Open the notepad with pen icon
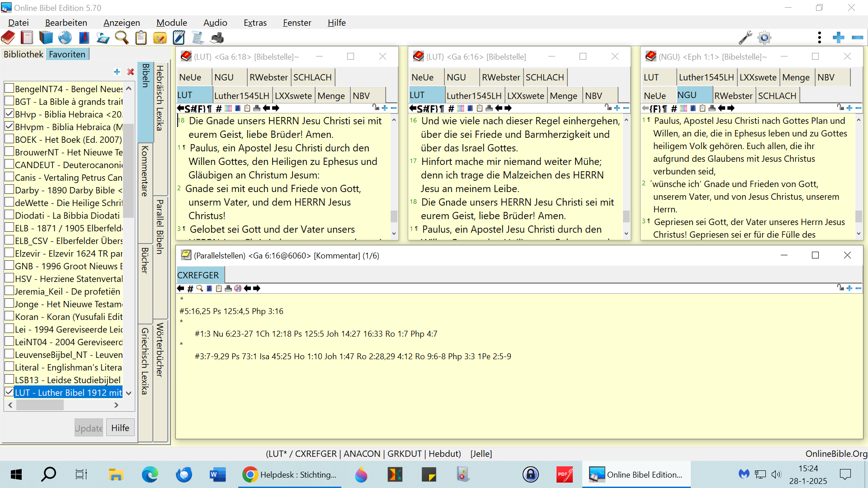The width and height of the screenshot is (868, 488). pos(179,38)
